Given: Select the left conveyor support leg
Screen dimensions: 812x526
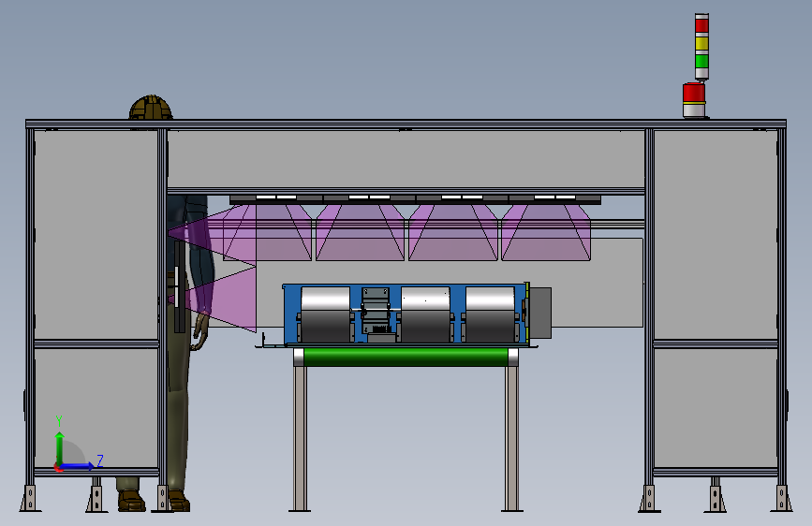Looking at the screenshot, I should point(300,438).
